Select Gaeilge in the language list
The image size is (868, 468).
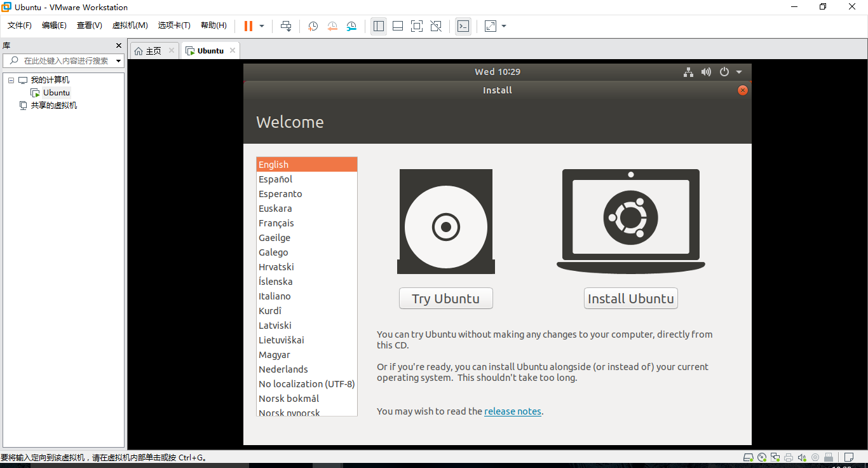[x=307, y=238]
